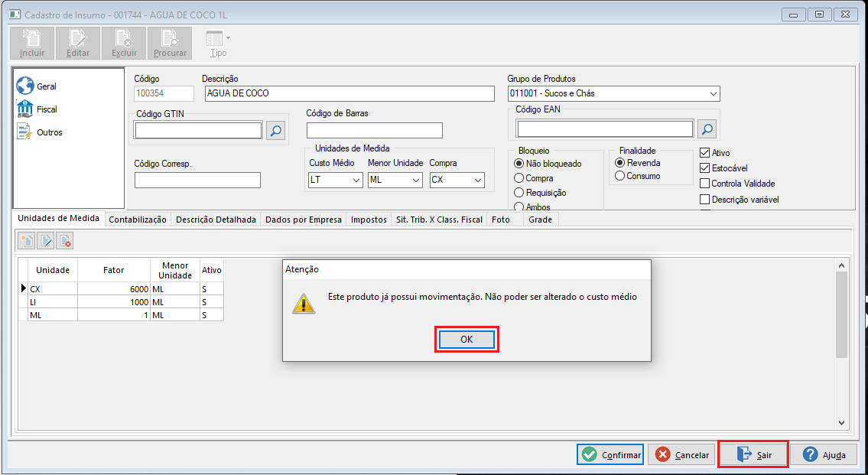Click the Excluir toolbar icon

click(124, 43)
